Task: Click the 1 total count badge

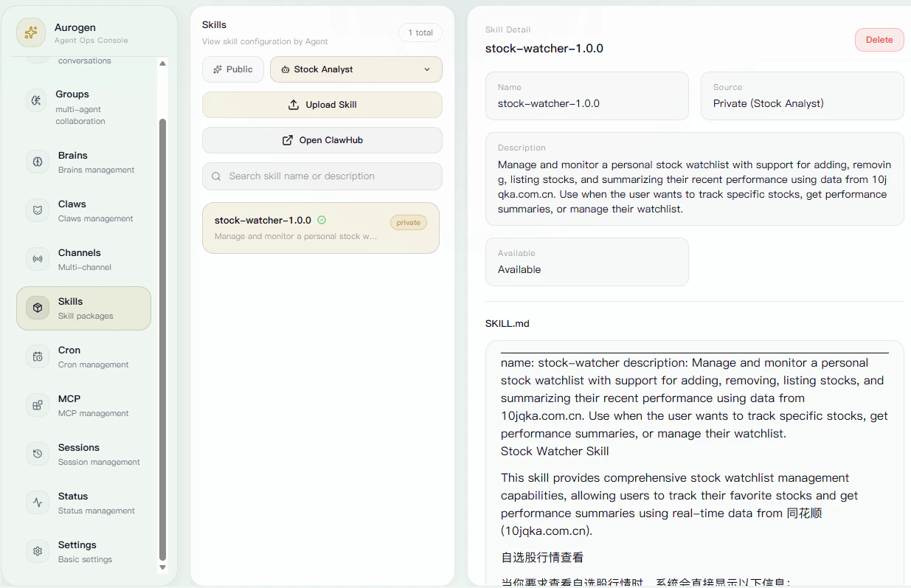Action: click(420, 32)
